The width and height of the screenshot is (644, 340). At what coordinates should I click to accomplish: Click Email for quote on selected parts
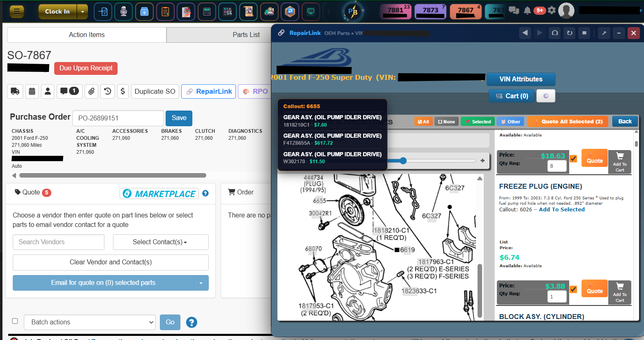(103, 283)
